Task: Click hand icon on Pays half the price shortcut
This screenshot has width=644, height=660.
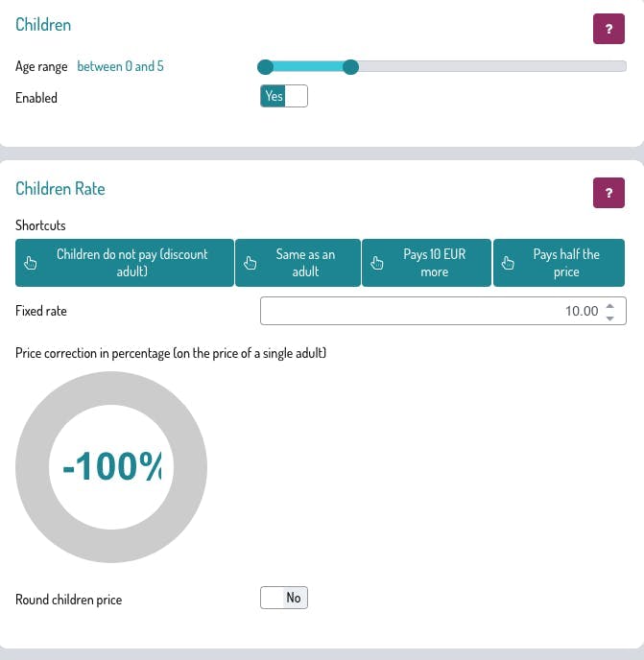Action: tap(508, 263)
